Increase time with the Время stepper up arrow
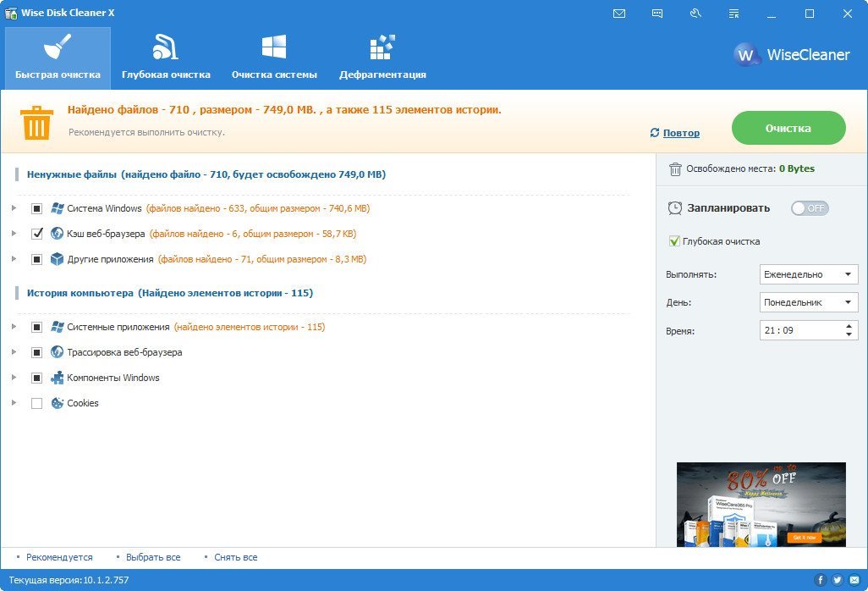 [x=849, y=326]
